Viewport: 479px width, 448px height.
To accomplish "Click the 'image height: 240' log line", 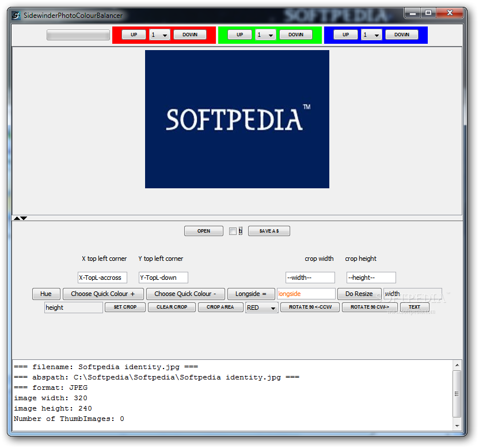I will point(53,408).
